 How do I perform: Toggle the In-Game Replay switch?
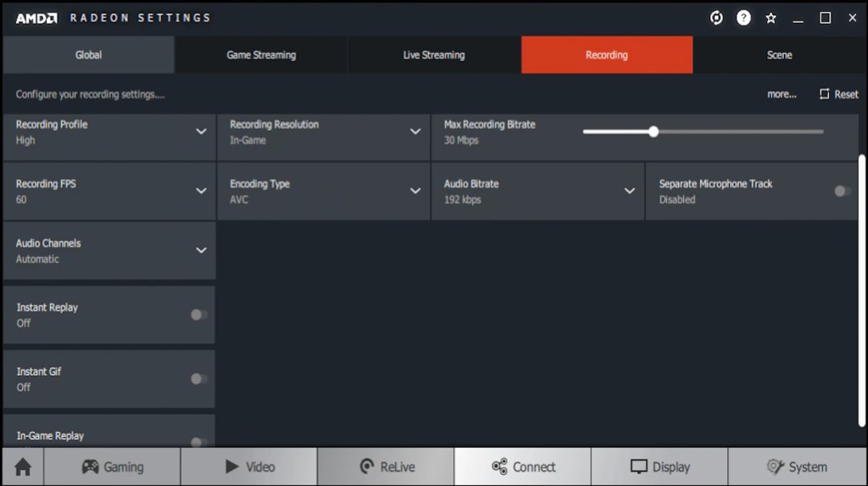pyautogui.click(x=198, y=442)
